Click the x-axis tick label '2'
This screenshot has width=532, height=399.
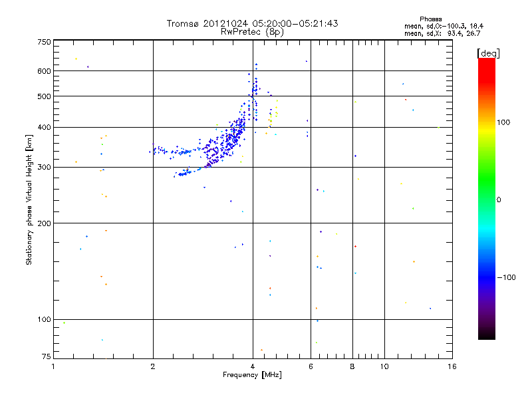153,366
